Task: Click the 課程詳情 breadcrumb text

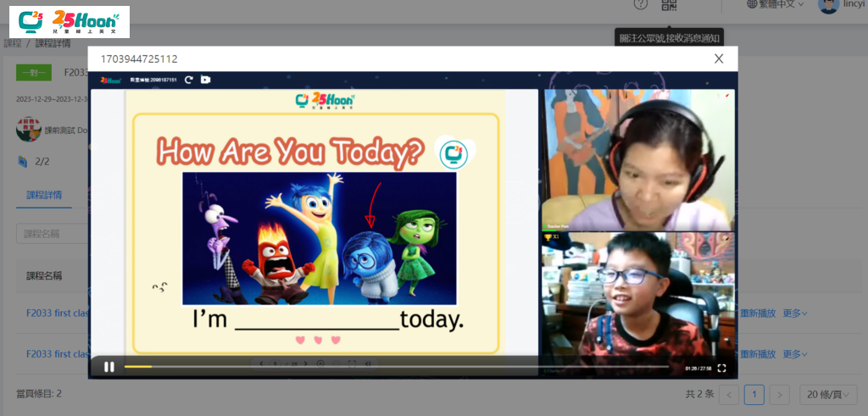Action: [53, 43]
